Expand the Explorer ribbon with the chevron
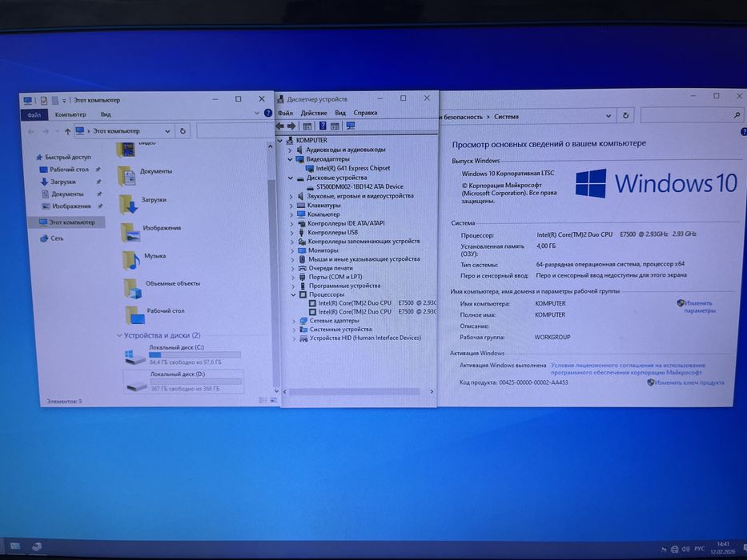The width and height of the screenshot is (747, 560). 257,114
